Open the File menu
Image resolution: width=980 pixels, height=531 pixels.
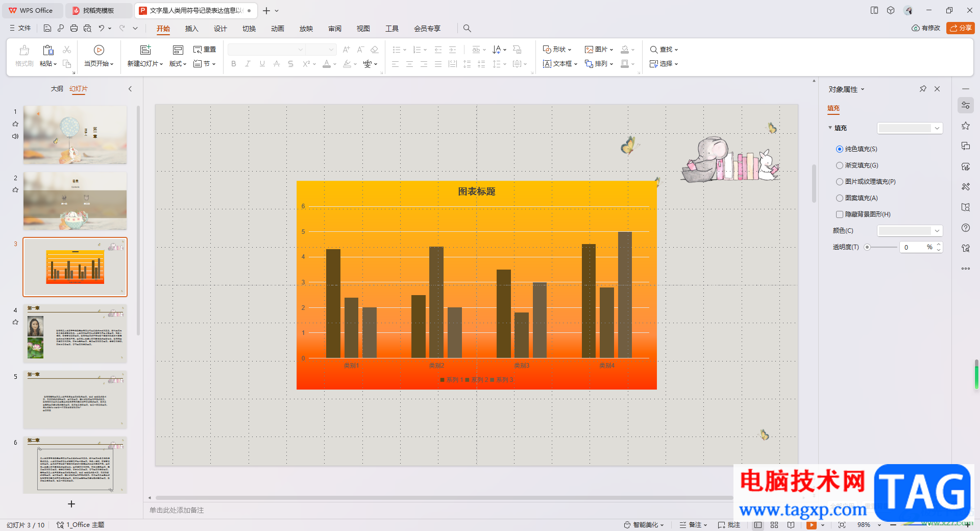(x=20, y=28)
